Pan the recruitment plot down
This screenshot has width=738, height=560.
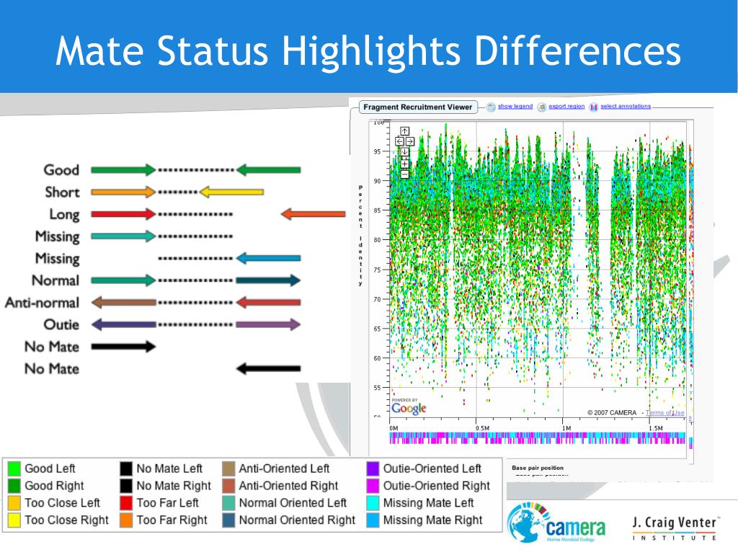click(404, 151)
